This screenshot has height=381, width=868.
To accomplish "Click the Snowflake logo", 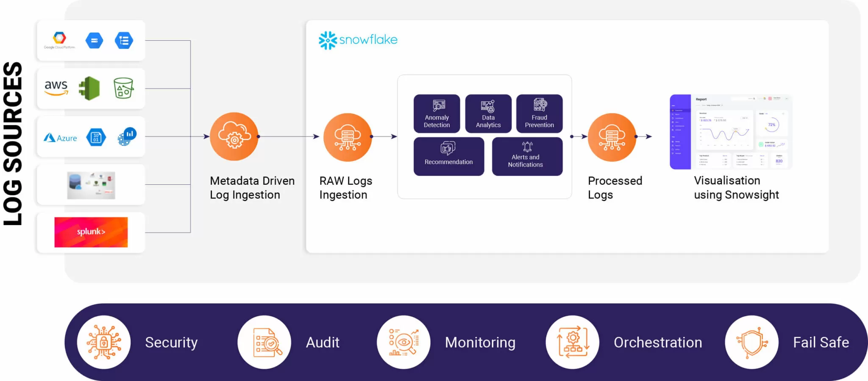I will (x=358, y=40).
